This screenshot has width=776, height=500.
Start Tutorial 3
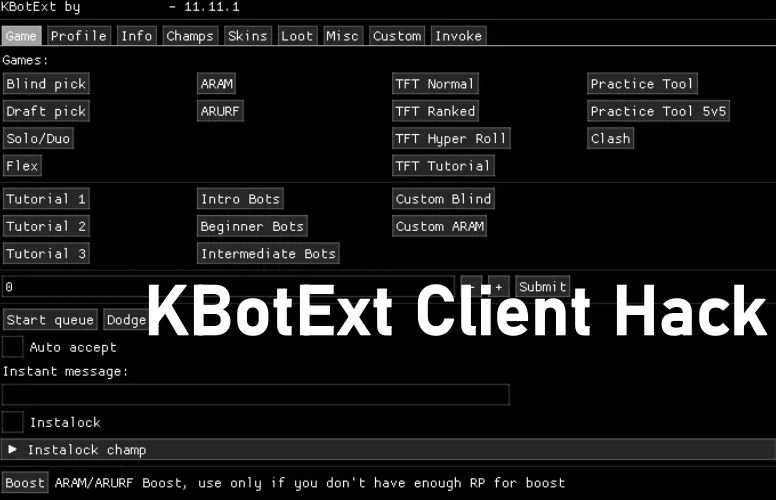[x=46, y=253]
